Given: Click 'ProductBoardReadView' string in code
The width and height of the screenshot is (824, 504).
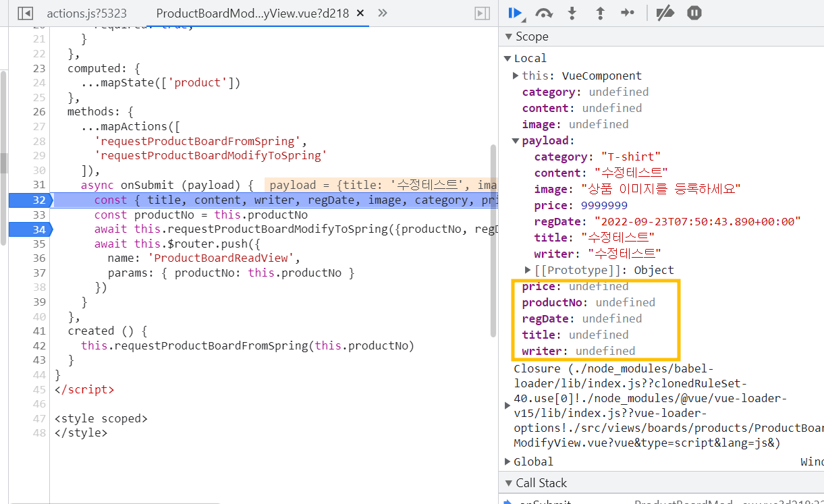Looking at the screenshot, I should point(221,258).
